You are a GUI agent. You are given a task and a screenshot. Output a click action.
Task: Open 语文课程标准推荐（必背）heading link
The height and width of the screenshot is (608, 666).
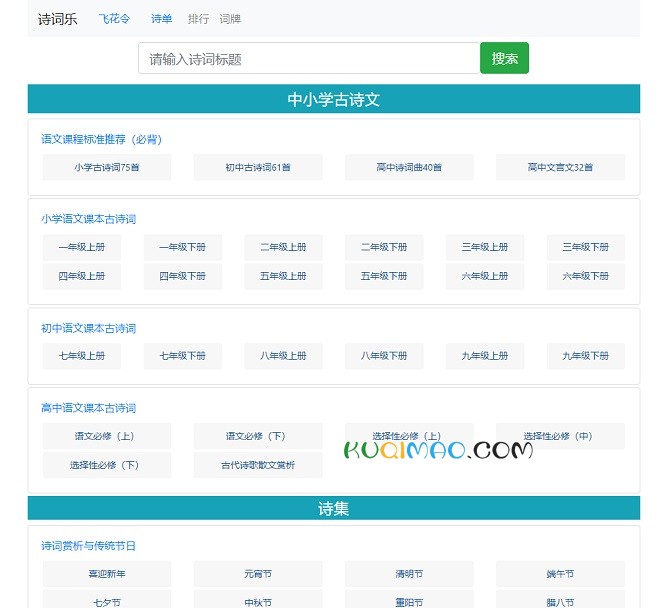(x=102, y=139)
